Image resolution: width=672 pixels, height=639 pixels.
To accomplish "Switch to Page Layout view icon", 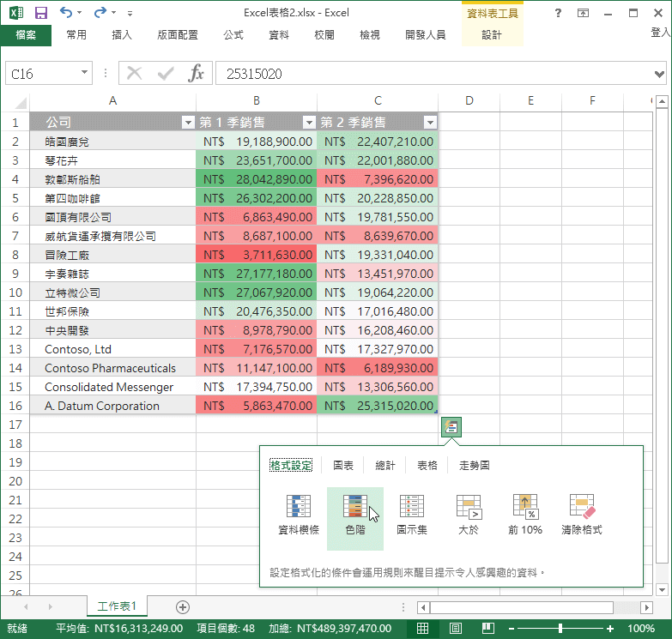I will 455,629.
